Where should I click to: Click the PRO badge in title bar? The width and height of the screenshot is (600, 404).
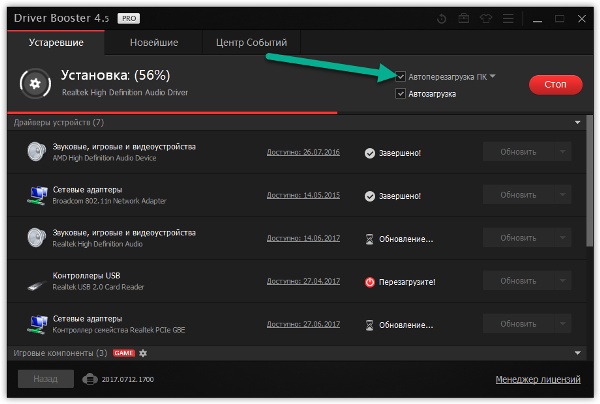click(129, 18)
